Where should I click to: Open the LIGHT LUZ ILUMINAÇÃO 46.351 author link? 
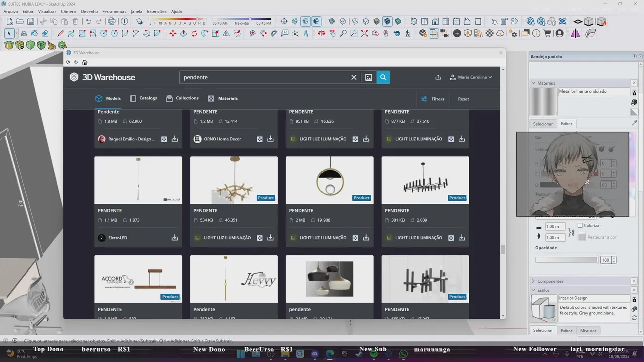click(227, 238)
